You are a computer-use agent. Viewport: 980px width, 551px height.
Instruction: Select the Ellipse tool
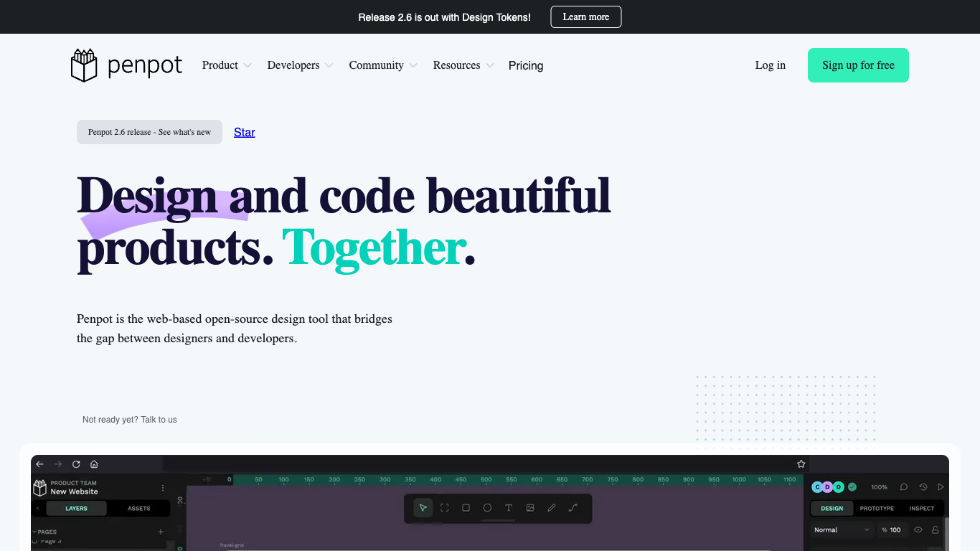[x=487, y=508]
